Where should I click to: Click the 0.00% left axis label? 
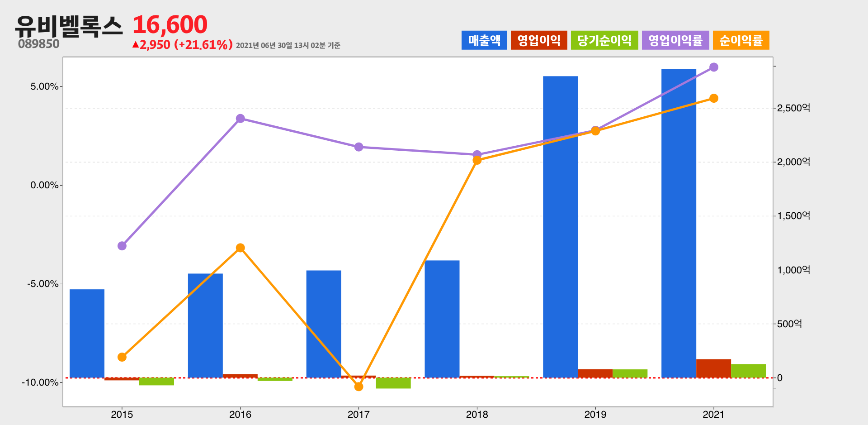tap(45, 185)
